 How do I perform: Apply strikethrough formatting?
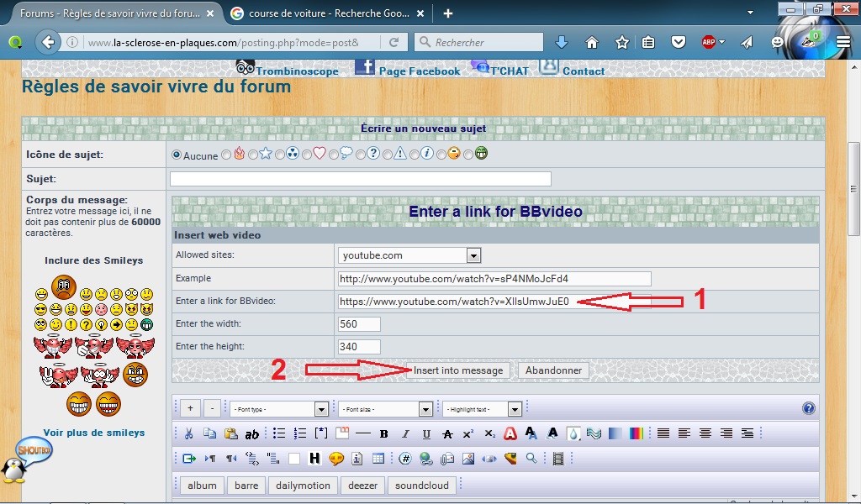point(447,433)
